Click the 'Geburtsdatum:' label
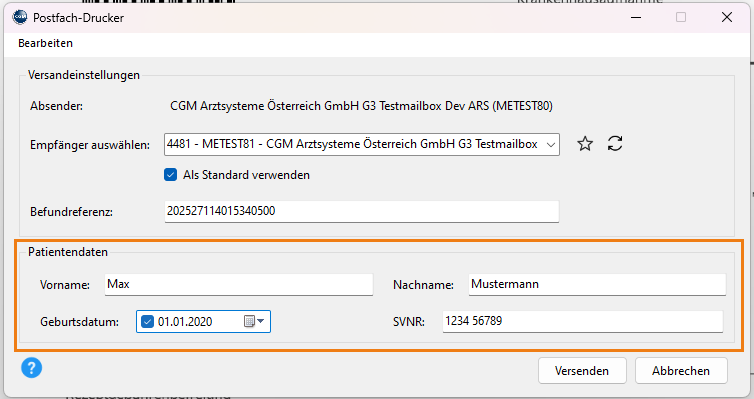 point(79,322)
